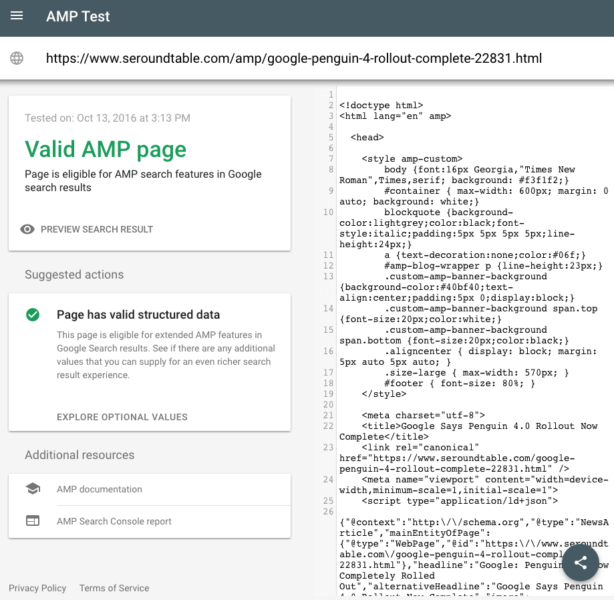Open AMP Search Console report link
This screenshot has width=614, height=600.
point(113,521)
